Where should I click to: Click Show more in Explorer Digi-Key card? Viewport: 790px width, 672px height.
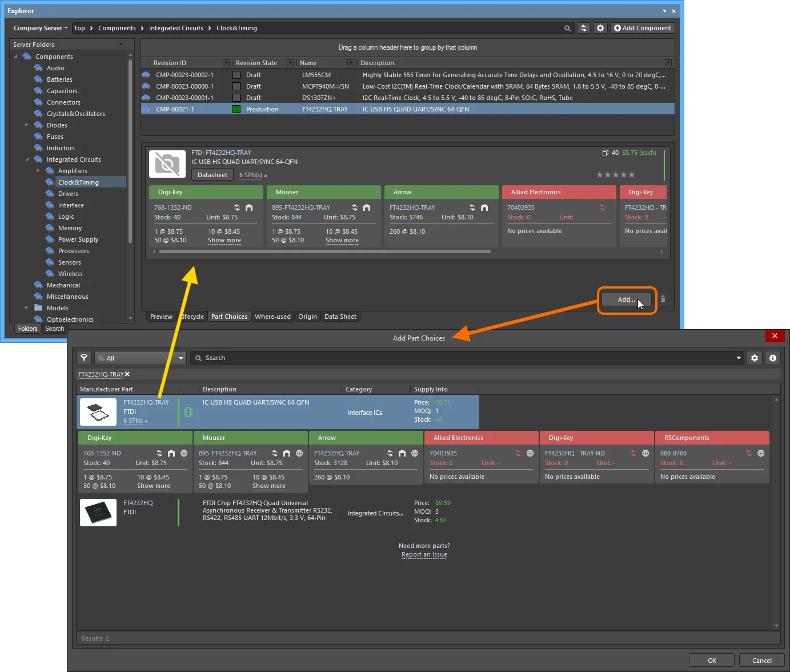[x=224, y=241]
